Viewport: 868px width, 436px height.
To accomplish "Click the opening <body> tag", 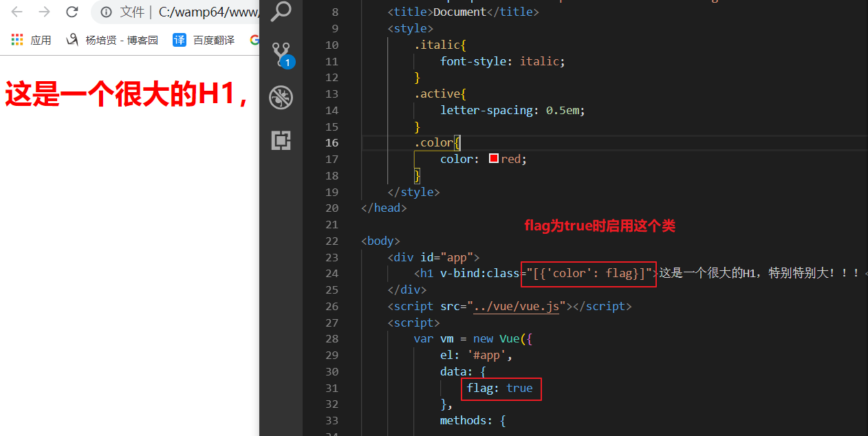I will [380, 241].
